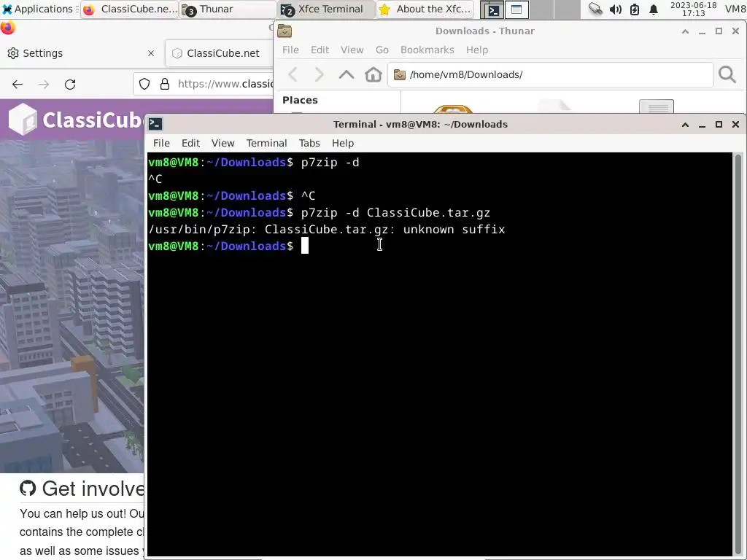This screenshot has width=747, height=560.
Task: Click the Thunar window title folder icon
Action: [x=285, y=31]
